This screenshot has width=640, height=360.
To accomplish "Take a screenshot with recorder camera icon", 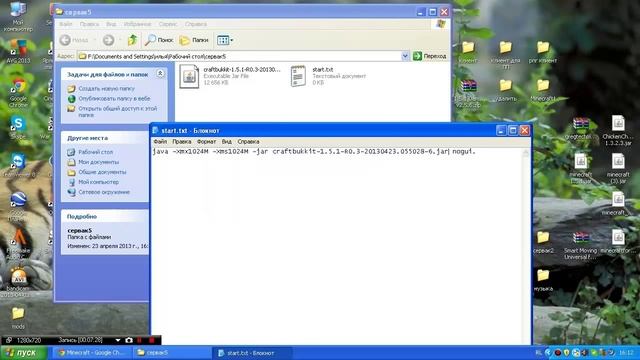I will click(x=129, y=340).
